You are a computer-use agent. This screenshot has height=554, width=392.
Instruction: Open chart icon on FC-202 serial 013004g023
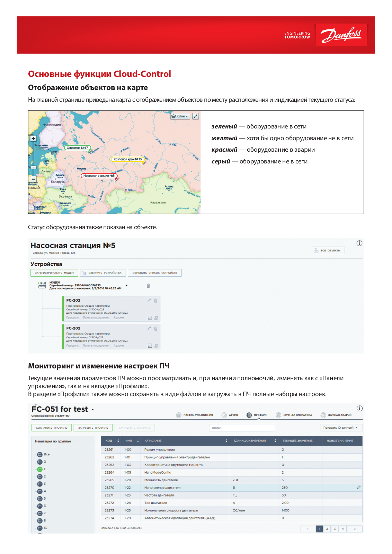[x=150, y=318]
